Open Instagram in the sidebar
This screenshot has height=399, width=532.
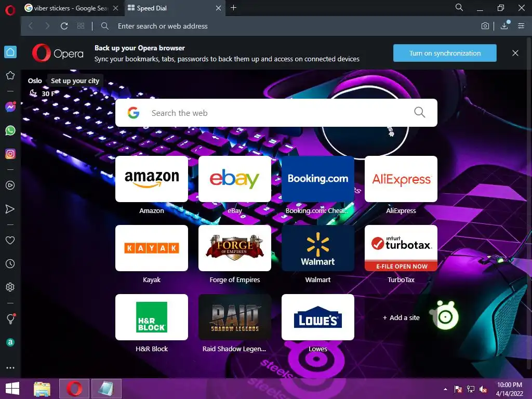(x=10, y=154)
